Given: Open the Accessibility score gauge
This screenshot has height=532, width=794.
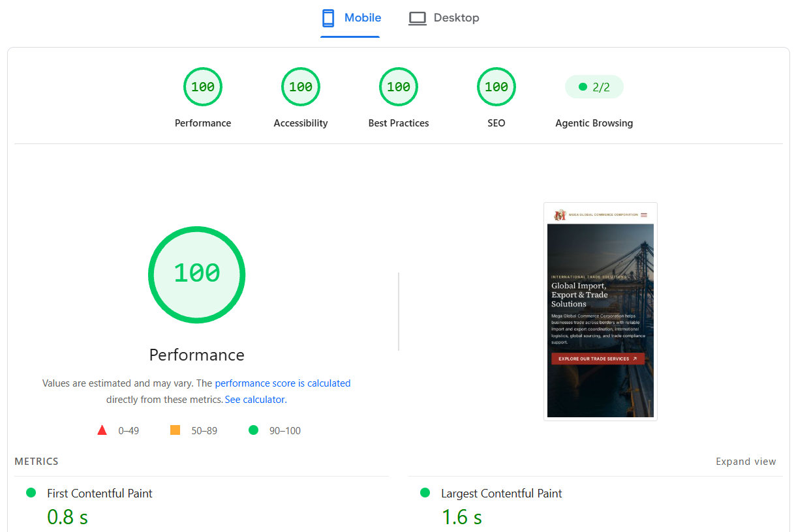Looking at the screenshot, I should pos(301,87).
